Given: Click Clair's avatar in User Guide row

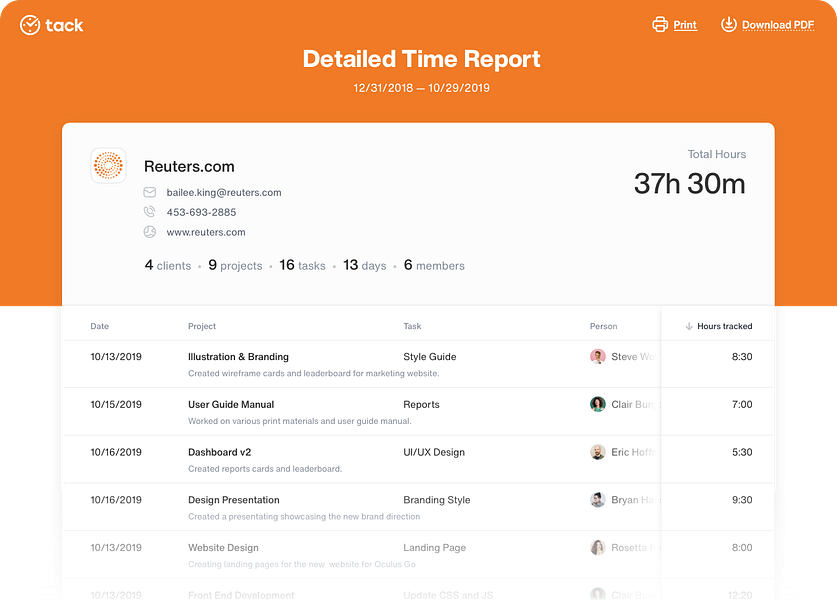Looking at the screenshot, I should (597, 404).
